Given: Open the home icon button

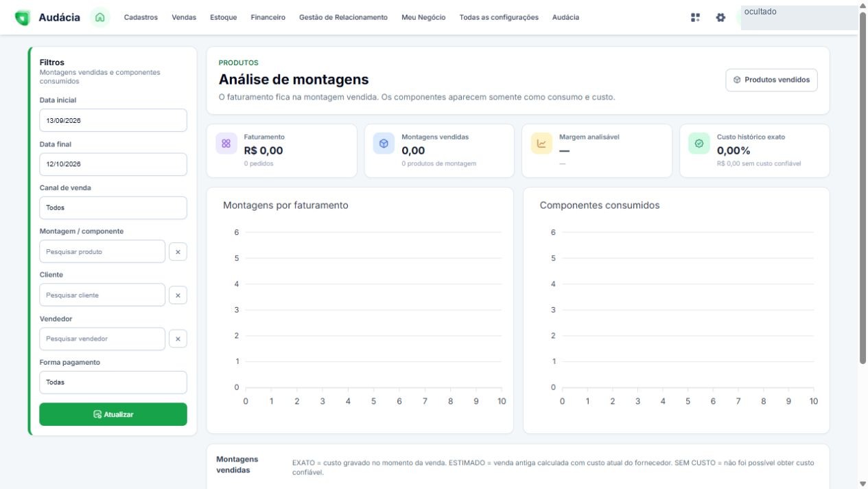Looking at the screenshot, I should click(100, 18).
